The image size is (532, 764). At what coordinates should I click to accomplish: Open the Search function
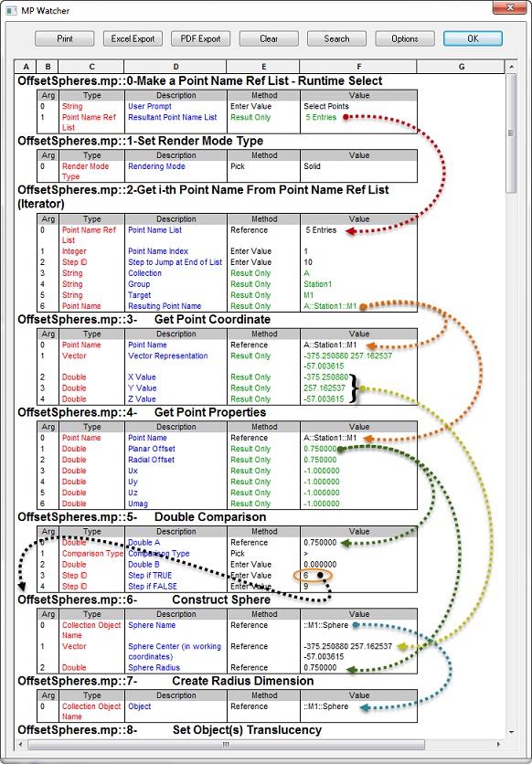point(336,38)
